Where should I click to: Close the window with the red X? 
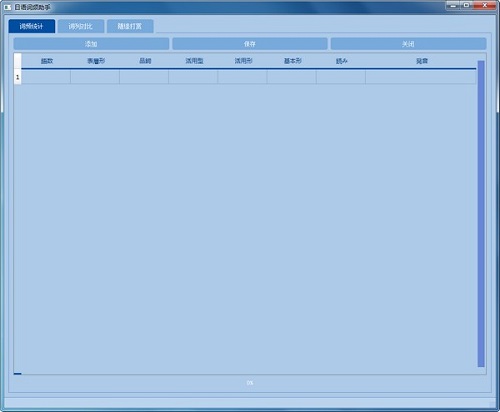pos(485,5)
